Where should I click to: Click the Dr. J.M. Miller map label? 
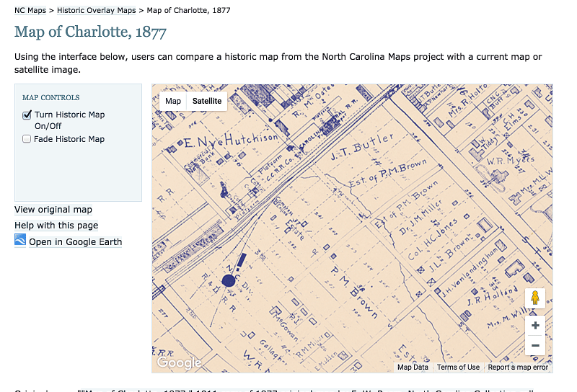420,218
